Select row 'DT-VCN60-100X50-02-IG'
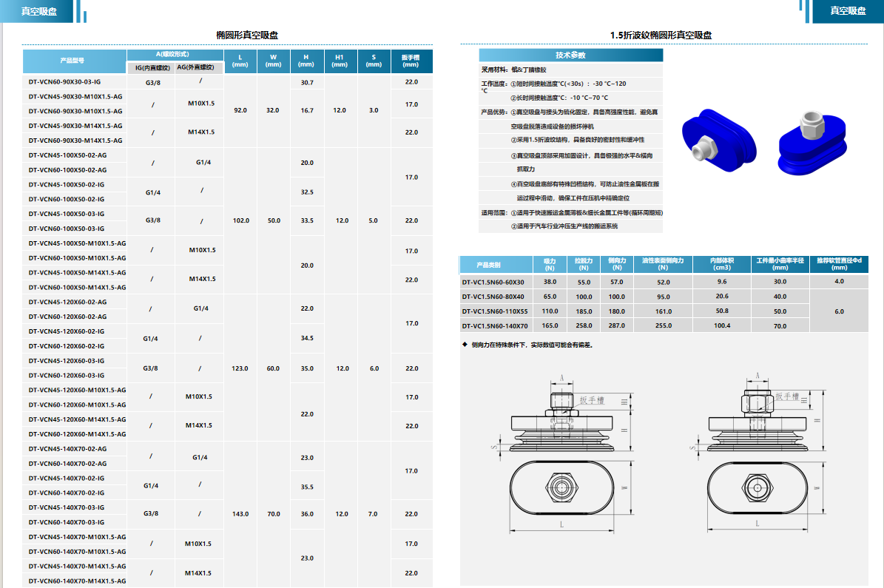884x588 pixels. (x=75, y=199)
